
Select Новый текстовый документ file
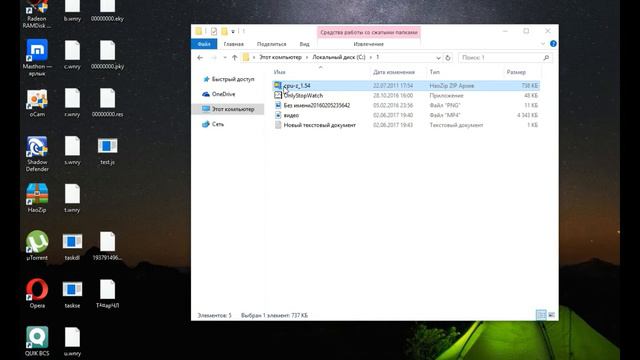pyautogui.click(x=406, y=125)
